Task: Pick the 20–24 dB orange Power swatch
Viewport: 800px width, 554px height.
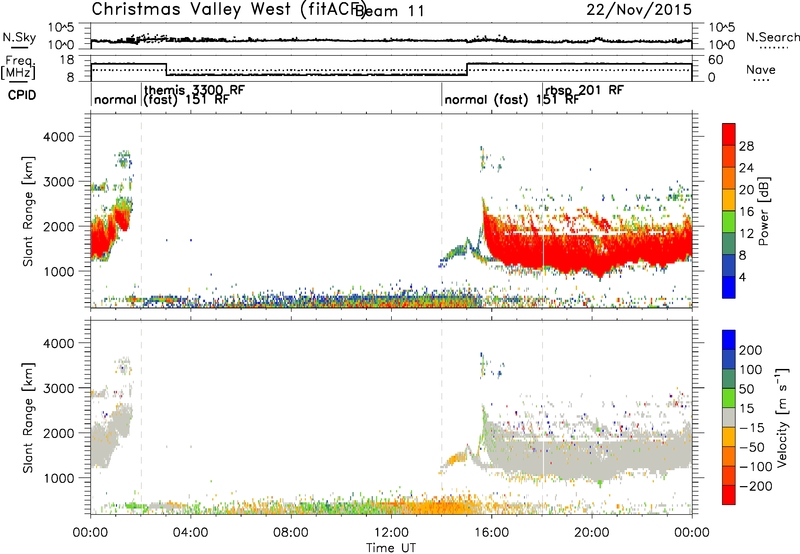Action: (729, 178)
